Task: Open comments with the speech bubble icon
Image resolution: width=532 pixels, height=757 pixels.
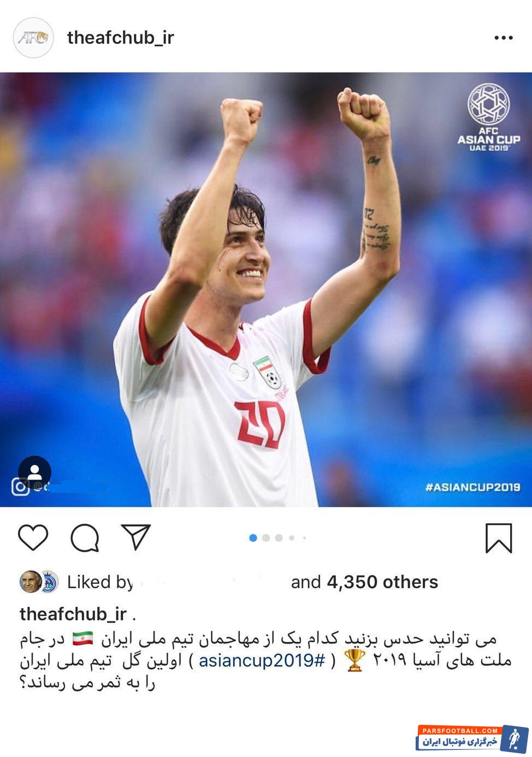Action: coord(85,539)
